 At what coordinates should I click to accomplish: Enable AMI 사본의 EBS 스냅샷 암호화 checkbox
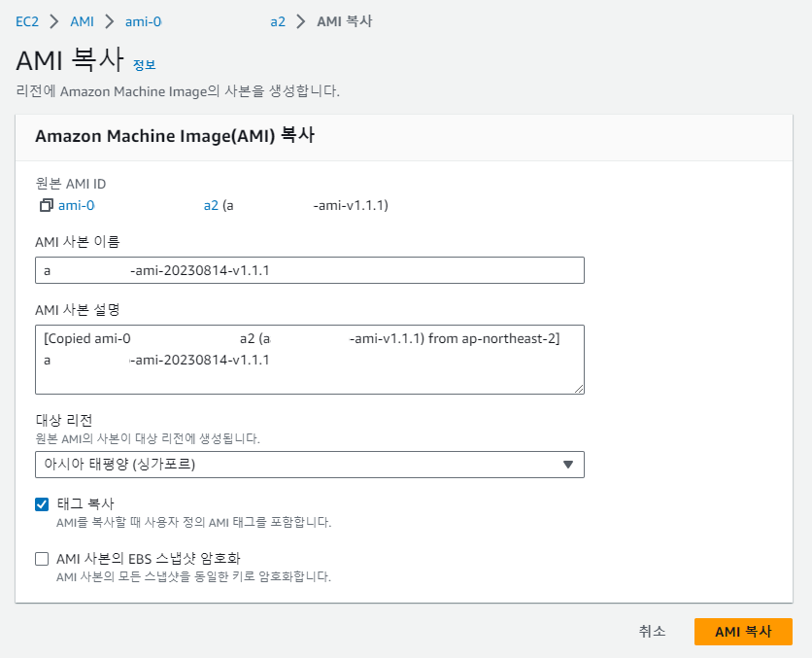[42, 559]
